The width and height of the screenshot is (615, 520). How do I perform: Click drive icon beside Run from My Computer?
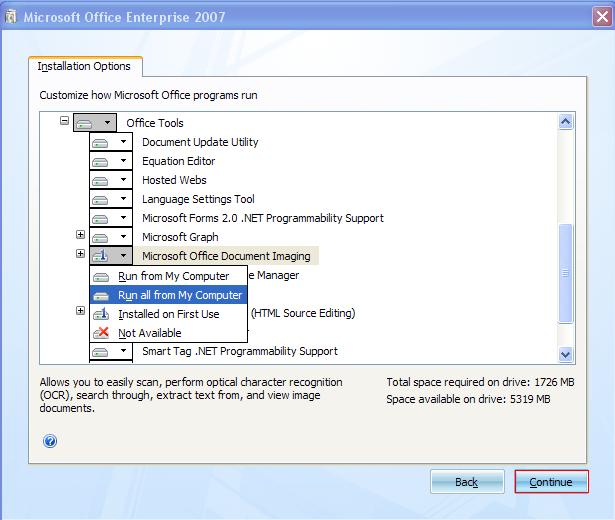[x=101, y=277]
